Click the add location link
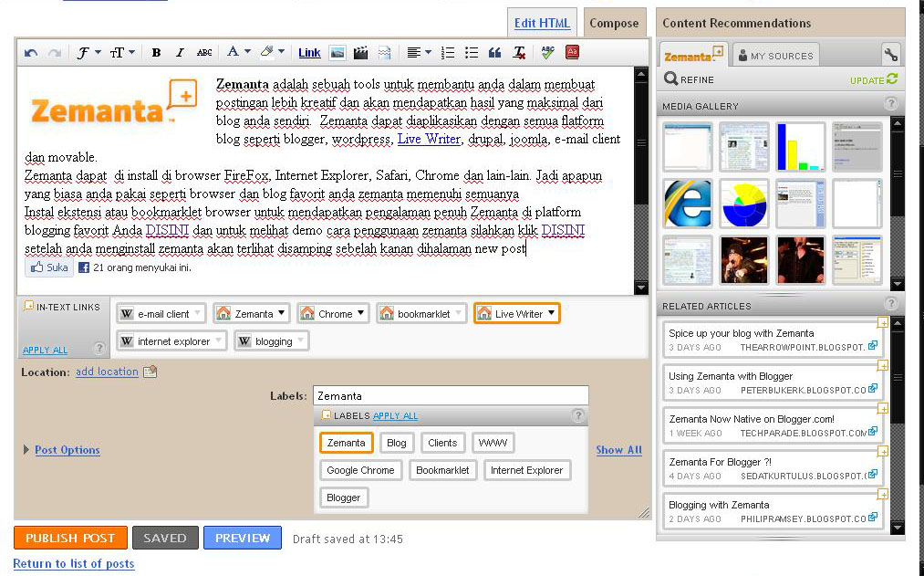 click(x=107, y=372)
